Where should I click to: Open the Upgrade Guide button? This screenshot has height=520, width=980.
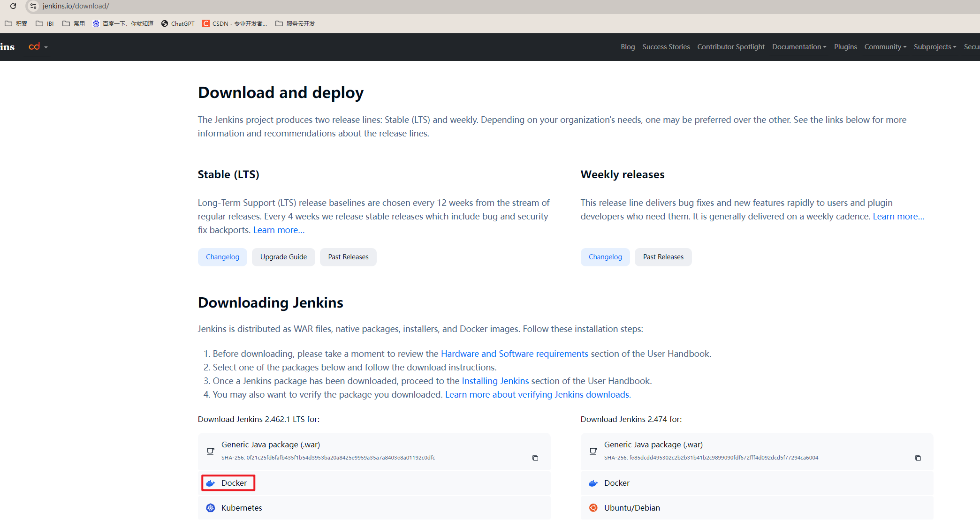tap(283, 257)
